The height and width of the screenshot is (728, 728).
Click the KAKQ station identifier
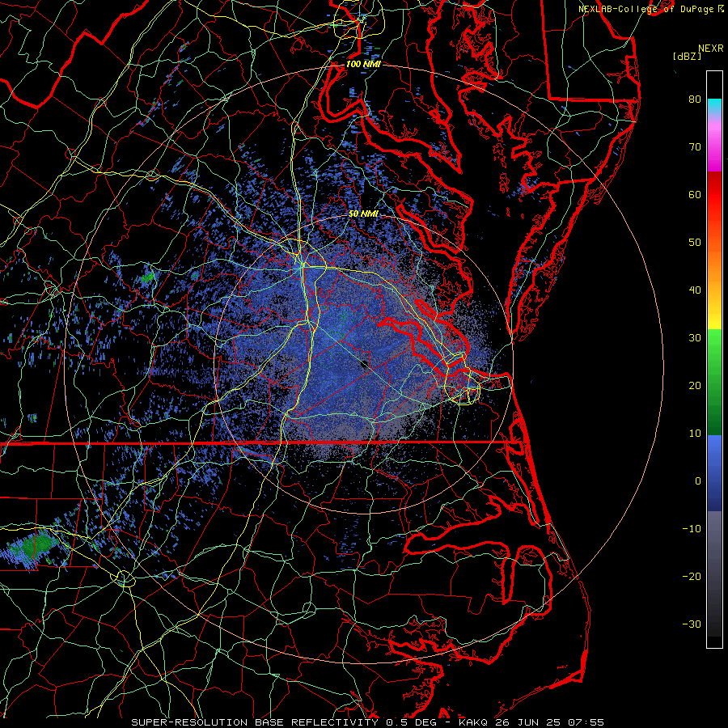pyautogui.click(x=473, y=722)
